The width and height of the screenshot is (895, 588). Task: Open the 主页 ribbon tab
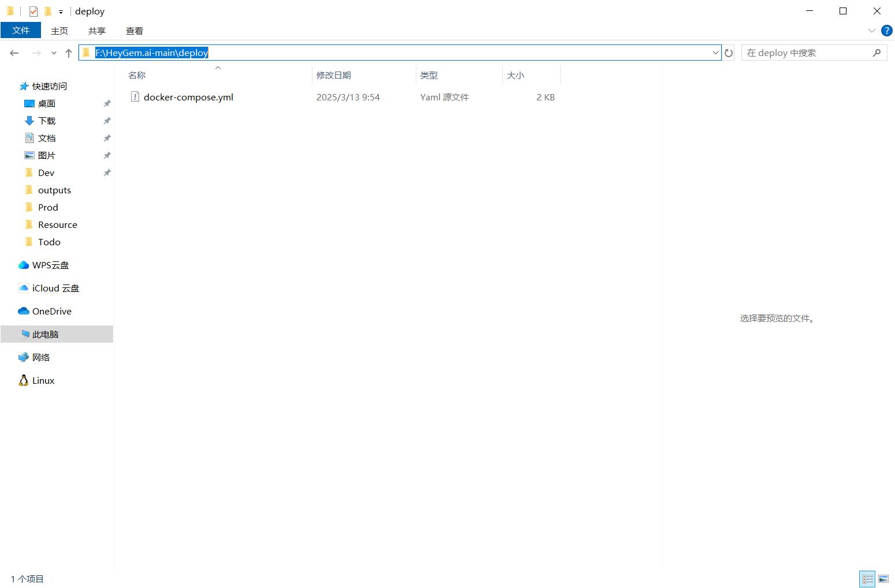click(59, 31)
